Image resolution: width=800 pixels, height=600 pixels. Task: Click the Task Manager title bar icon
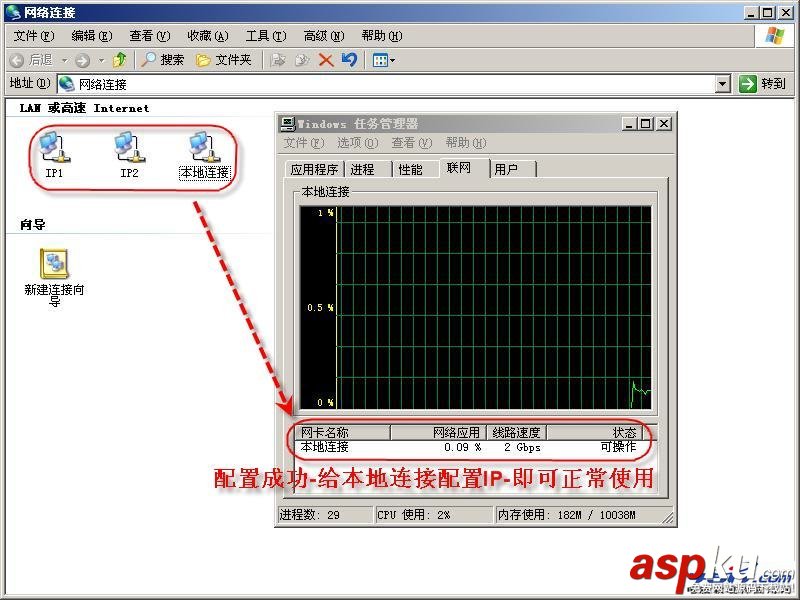coord(288,123)
